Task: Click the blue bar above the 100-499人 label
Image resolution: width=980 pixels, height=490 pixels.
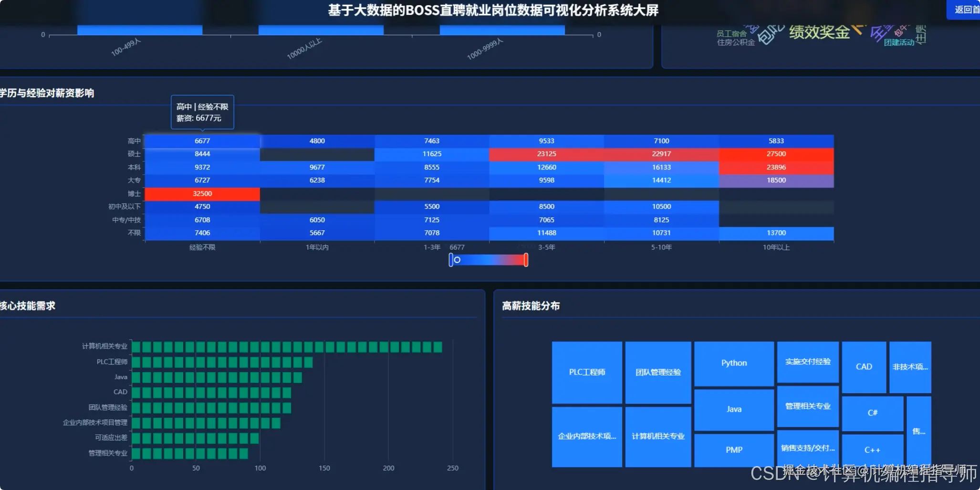Action: pos(140,30)
